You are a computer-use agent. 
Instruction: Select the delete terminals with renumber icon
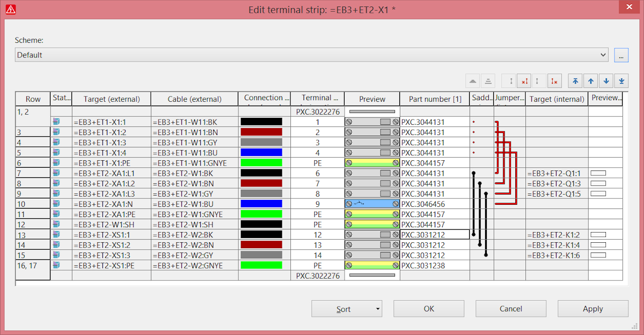click(555, 80)
